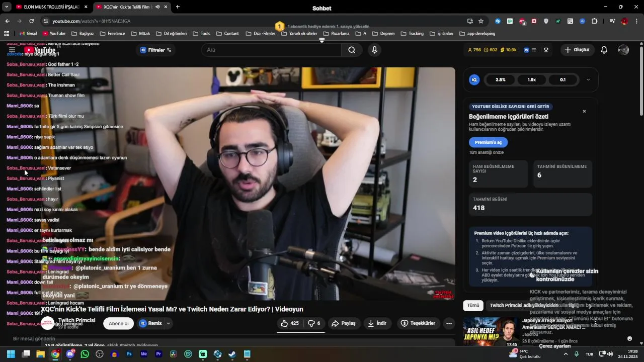
Task: Open WhatsApp from the taskbar
Action: pos(85,354)
